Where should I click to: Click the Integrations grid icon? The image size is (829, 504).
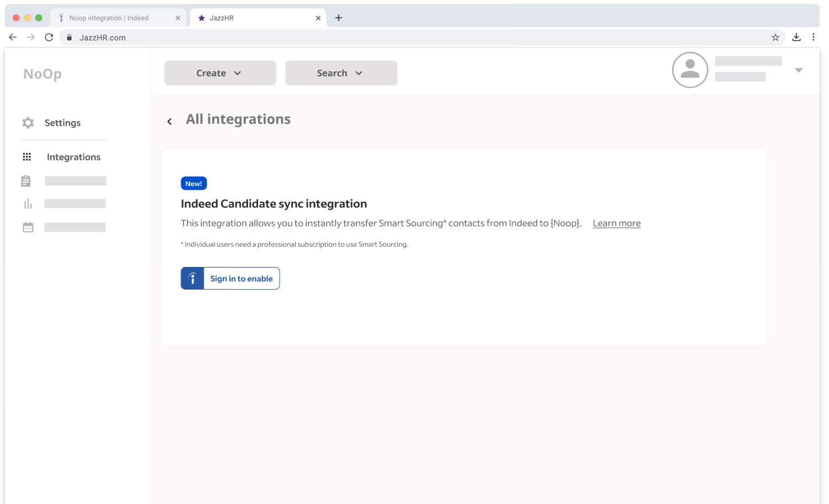click(27, 157)
